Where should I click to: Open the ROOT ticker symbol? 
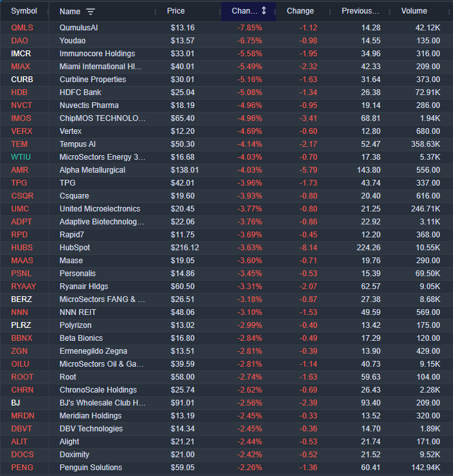click(x=22, y=377)
